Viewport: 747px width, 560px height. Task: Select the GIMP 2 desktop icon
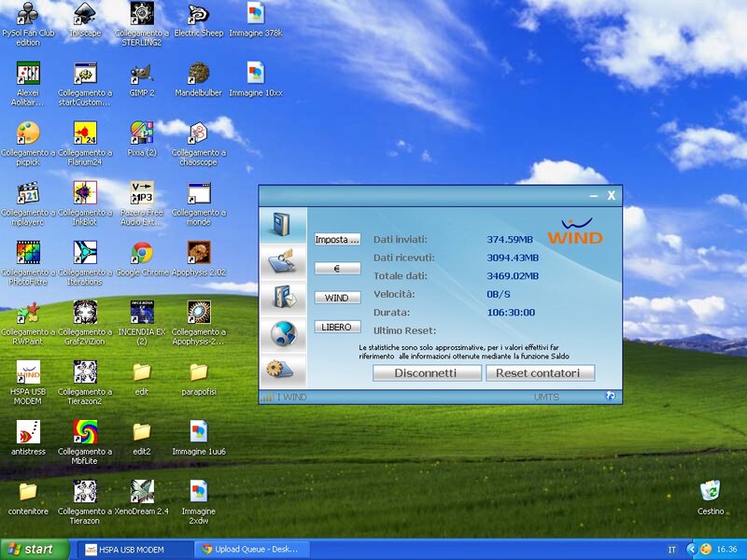(142, 79)
